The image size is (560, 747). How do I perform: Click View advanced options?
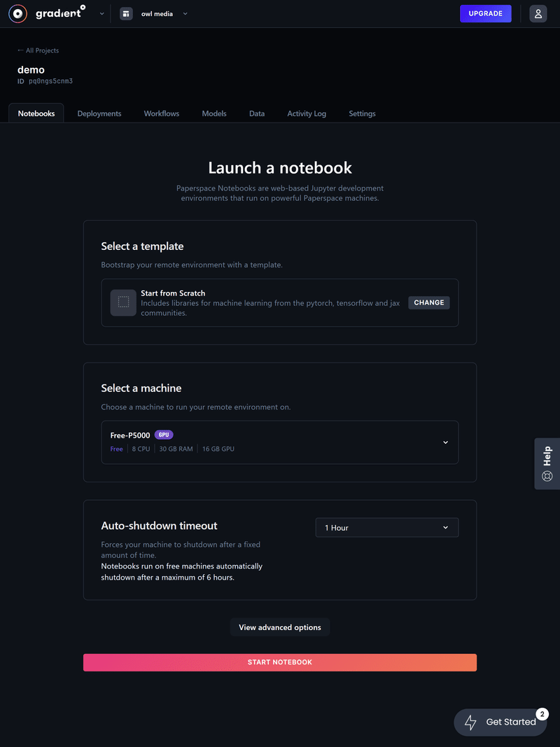(280, 627)
